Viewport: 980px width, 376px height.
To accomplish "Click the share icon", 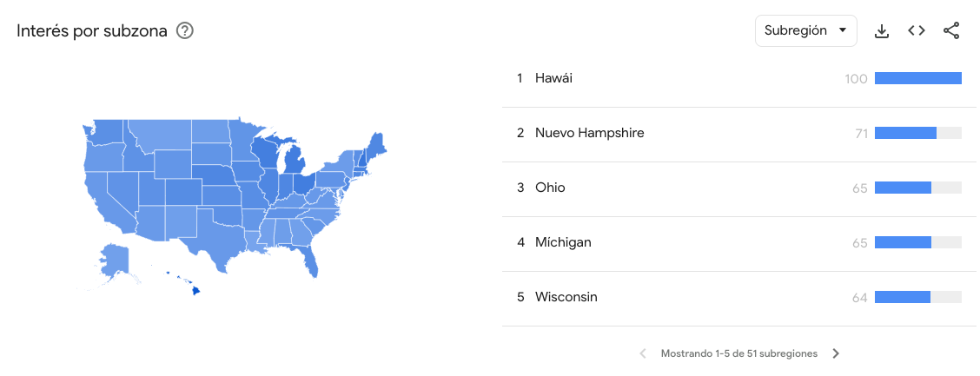I will (951, 31).
